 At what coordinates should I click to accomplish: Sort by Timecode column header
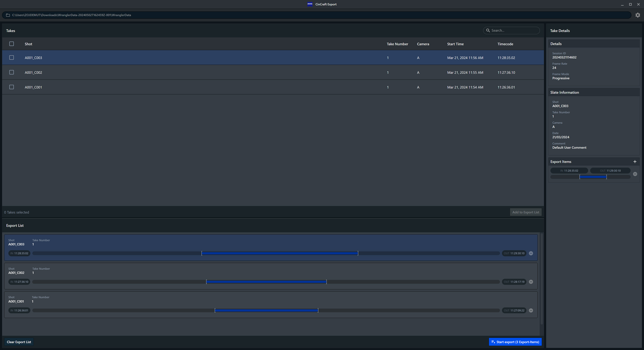point(505,44)
